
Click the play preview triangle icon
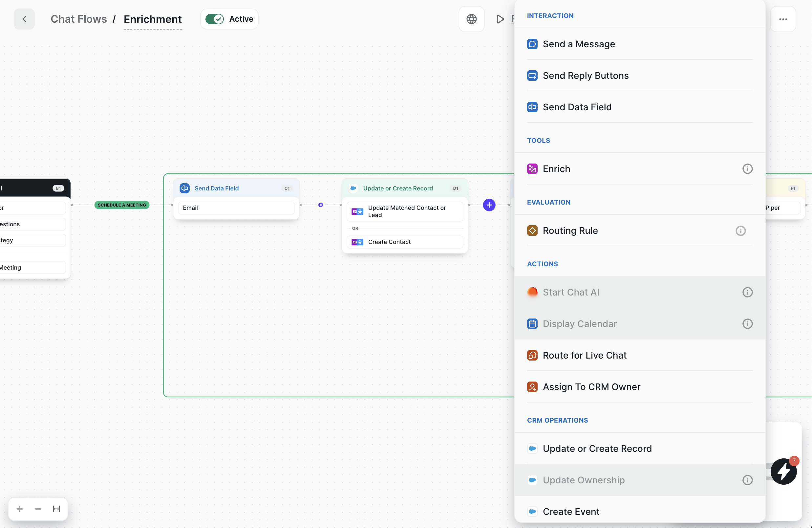(500, 19)
